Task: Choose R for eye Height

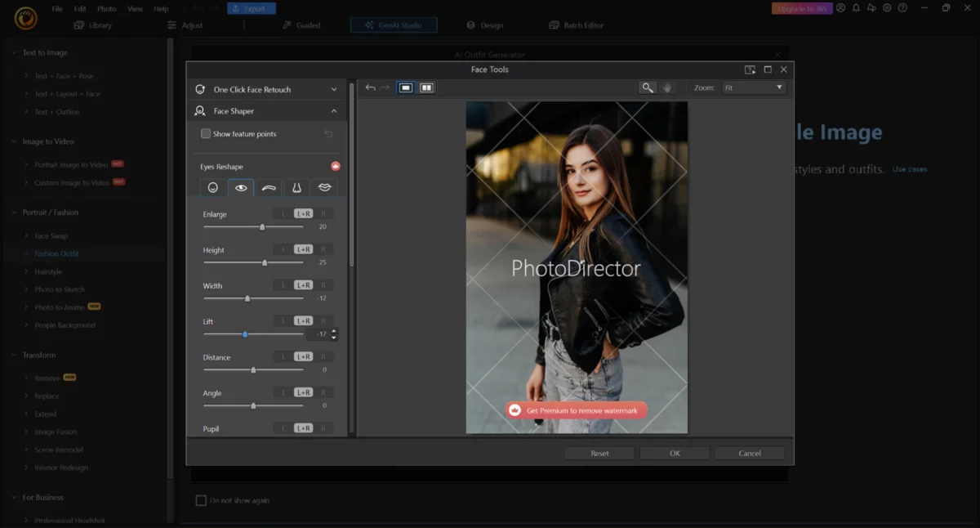Action: (x=323, y=249)
